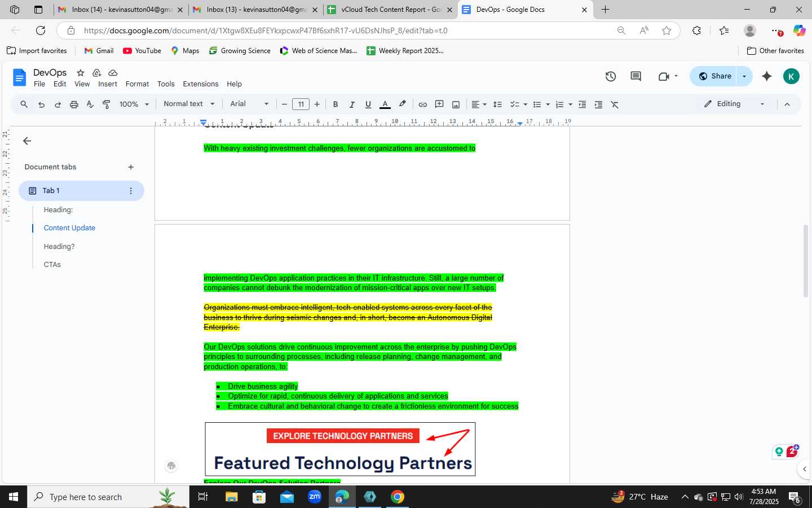Viewport: 812px width, 508px height.
Task: Decrease font size with minus button
Action: pyautogui.click(x=284, y=104)
